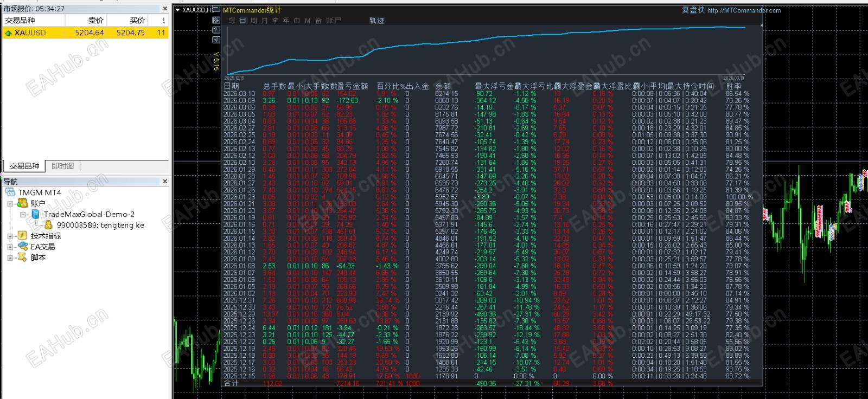Click the 买价 column header

point(127,20)
